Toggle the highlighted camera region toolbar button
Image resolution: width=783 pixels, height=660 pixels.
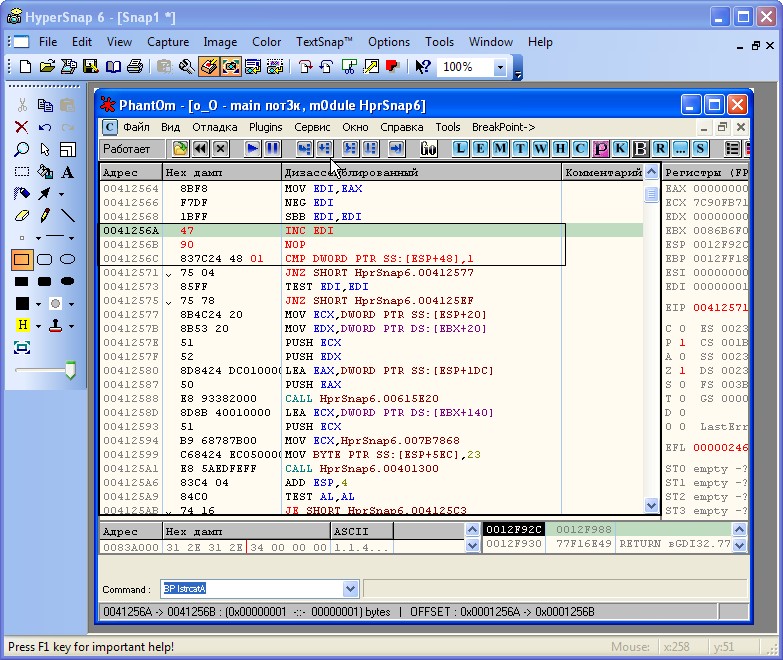(x=231, y=66)
